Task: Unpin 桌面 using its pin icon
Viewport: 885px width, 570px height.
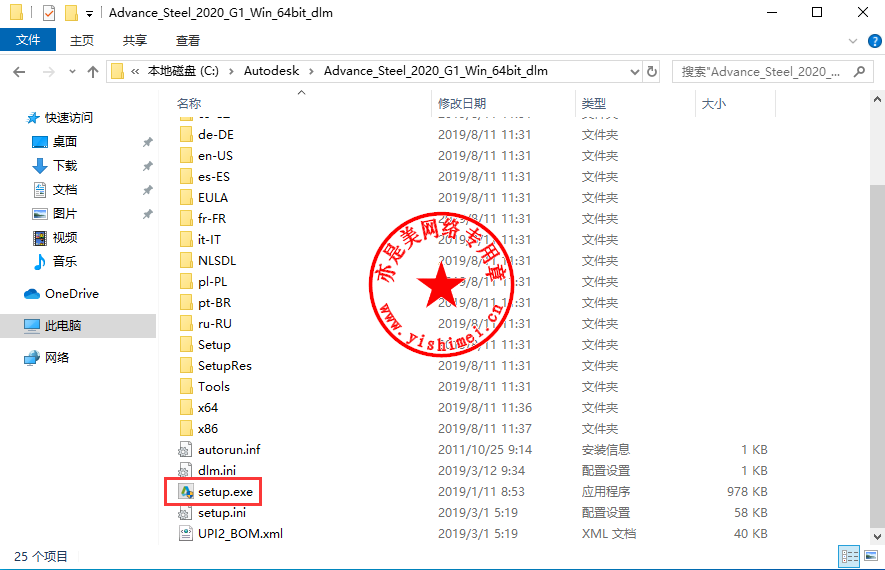Action: coord(147,142)
